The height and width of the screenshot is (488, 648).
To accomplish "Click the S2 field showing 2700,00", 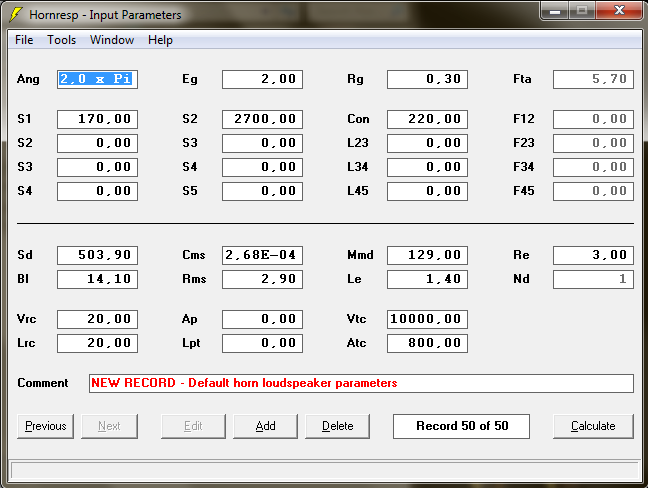I will [262, 119].
